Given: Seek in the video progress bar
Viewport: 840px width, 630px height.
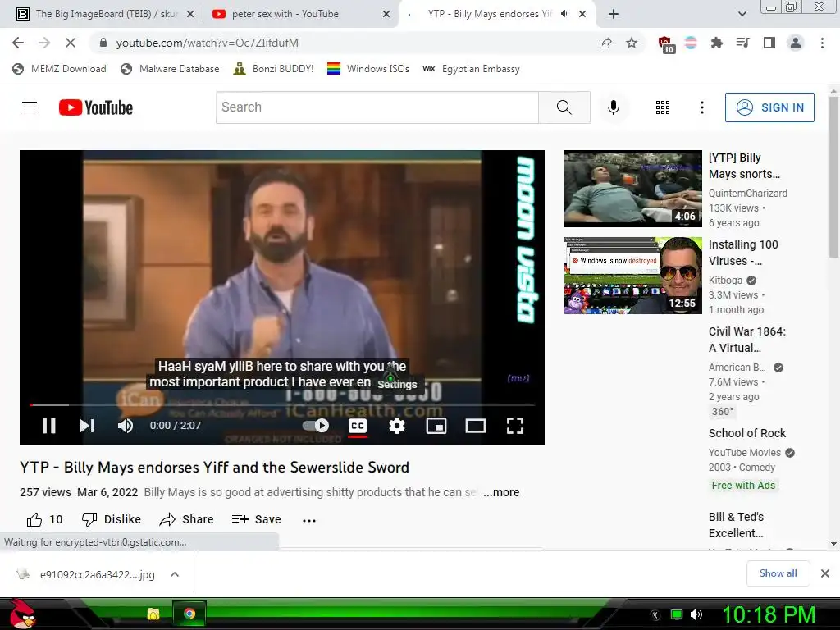Looking at the screenshot, I should pyautogui.click(x=282, y=405).
